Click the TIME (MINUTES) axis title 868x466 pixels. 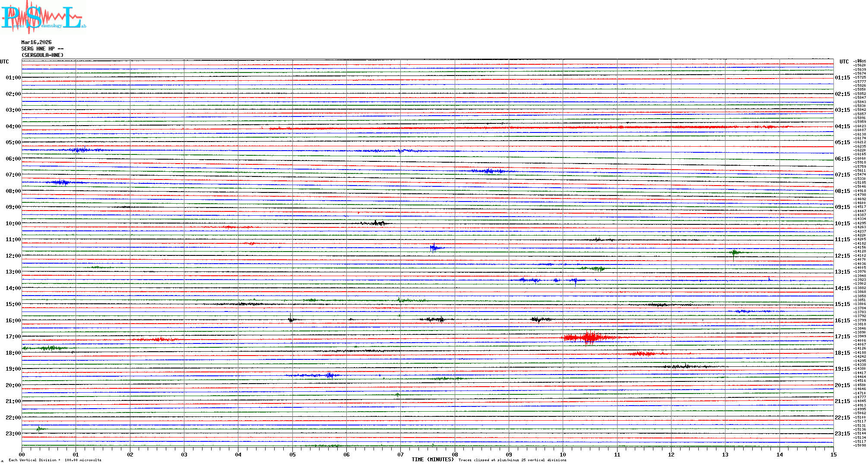[433, 460]
